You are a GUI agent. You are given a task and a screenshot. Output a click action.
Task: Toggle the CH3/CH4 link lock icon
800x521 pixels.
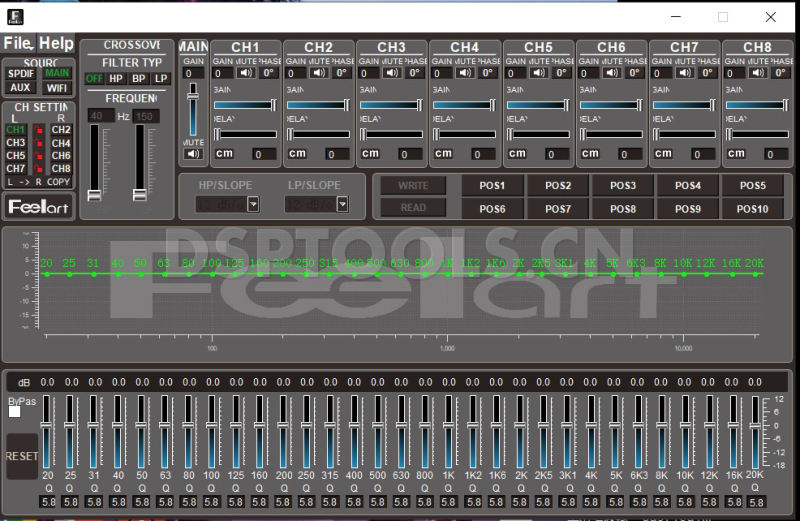pos(38,143)
